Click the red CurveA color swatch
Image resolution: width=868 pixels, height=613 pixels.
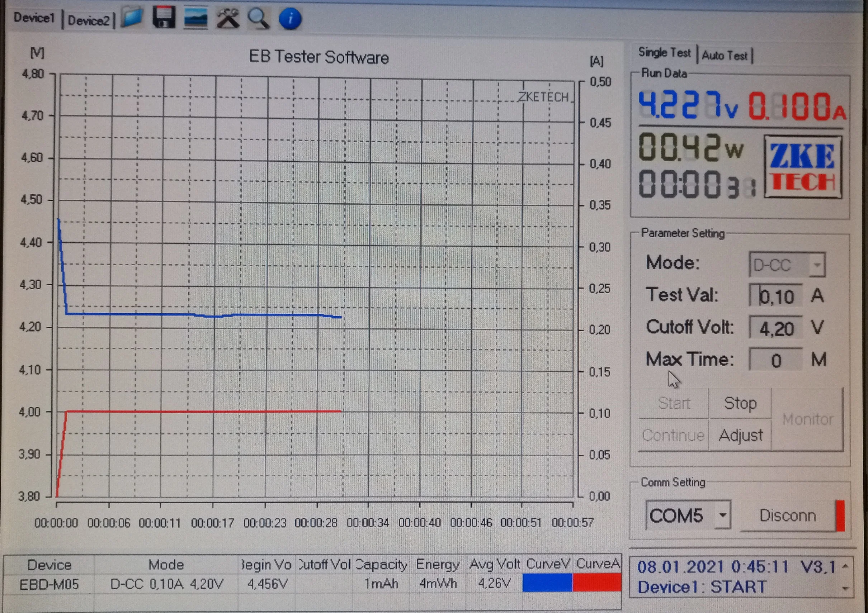coord(597,583)
